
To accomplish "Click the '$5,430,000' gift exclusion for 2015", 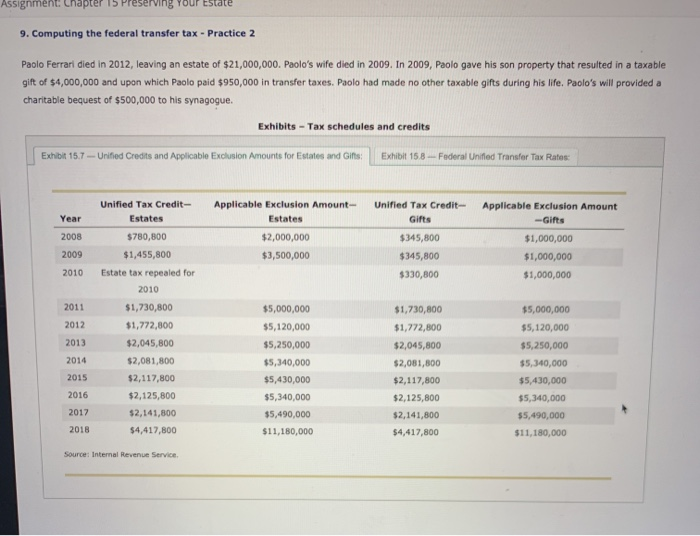I will [542, 381].
